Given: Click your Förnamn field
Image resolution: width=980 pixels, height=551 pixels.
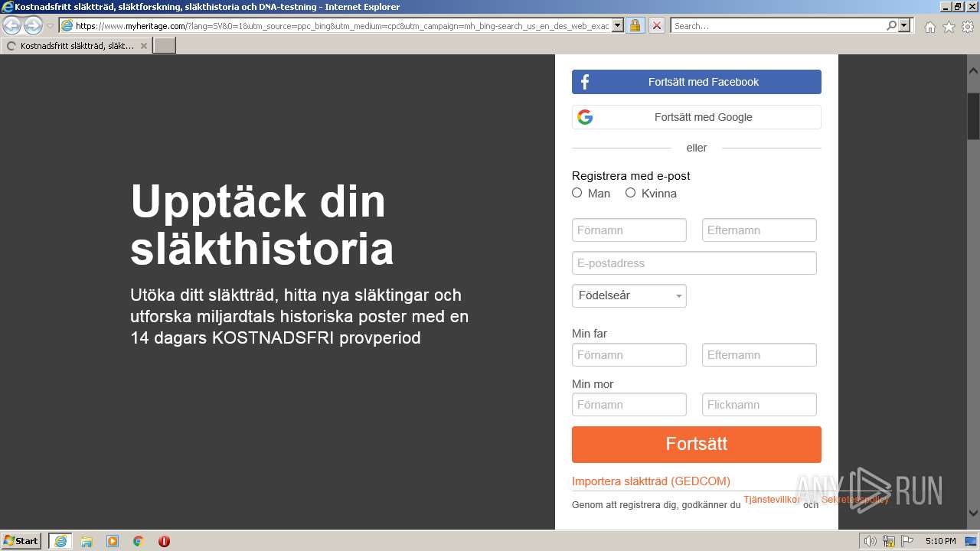Looking at the screenshot, I should (x=629, y=230).
